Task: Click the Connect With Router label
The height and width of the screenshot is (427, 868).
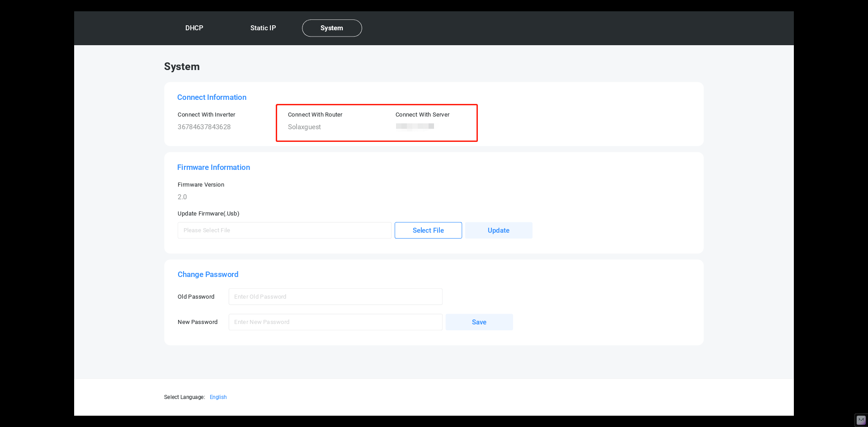Action: 315,115
